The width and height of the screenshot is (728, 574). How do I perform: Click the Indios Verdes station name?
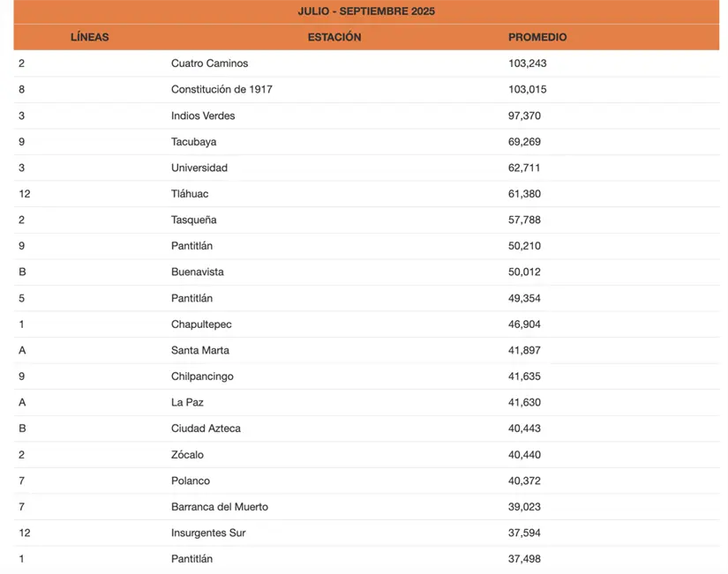tap(203, 116)
